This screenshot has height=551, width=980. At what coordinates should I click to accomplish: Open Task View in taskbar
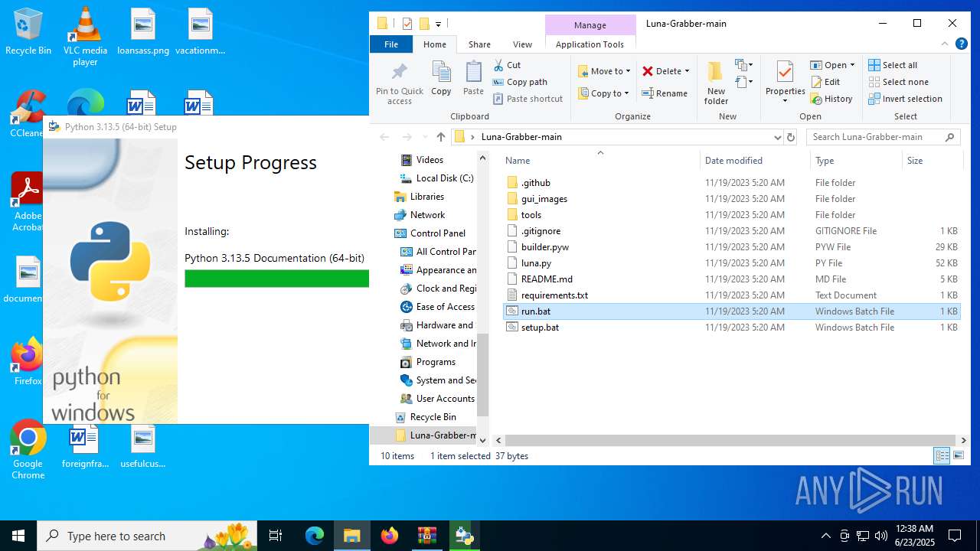[276, 536]
